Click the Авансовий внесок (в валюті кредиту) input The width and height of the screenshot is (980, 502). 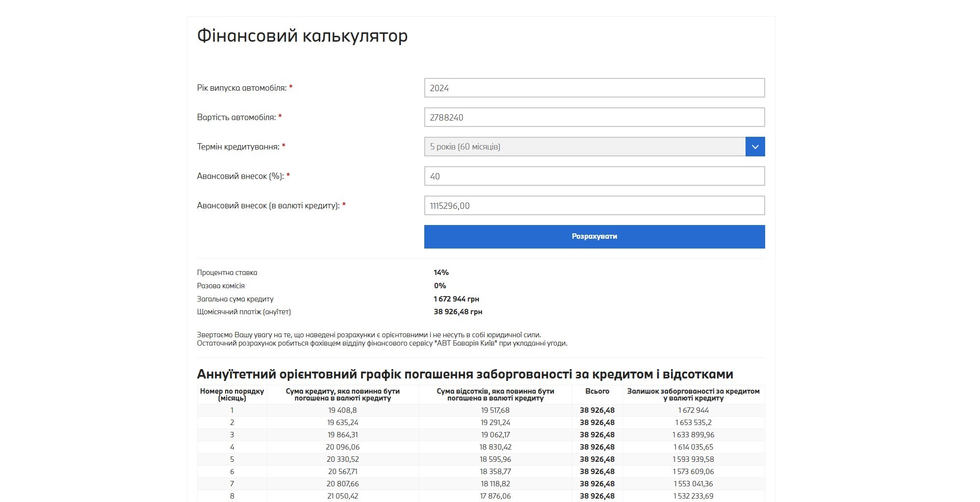[594, 206]
